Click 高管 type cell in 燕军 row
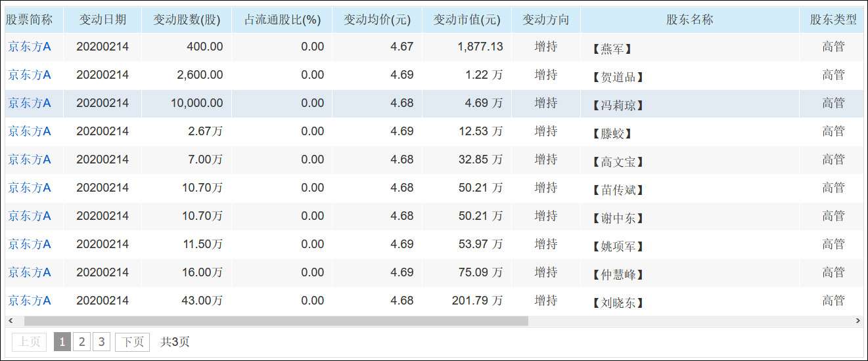868x361 pixels. 833,47
